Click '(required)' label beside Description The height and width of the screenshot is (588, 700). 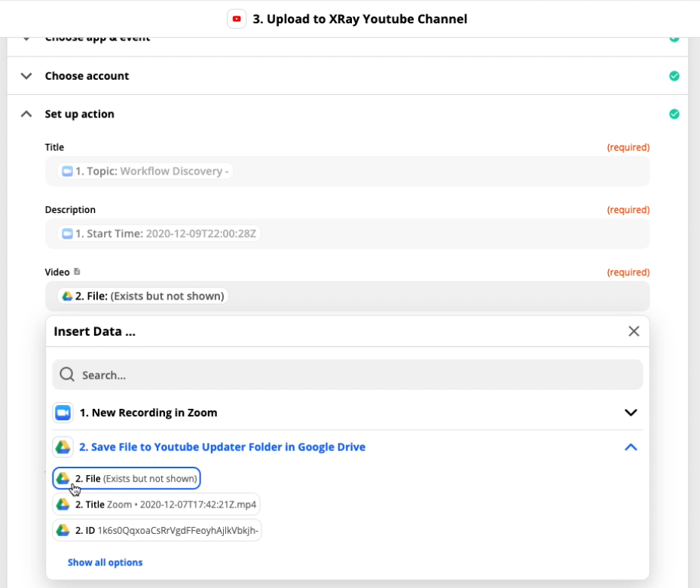click(628, 210)
